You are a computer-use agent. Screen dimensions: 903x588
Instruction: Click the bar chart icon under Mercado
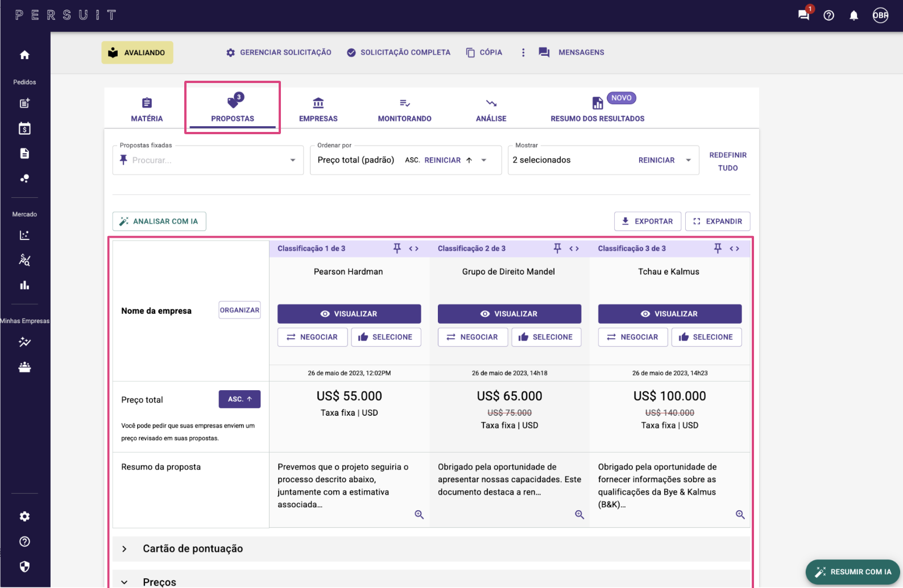24,285
